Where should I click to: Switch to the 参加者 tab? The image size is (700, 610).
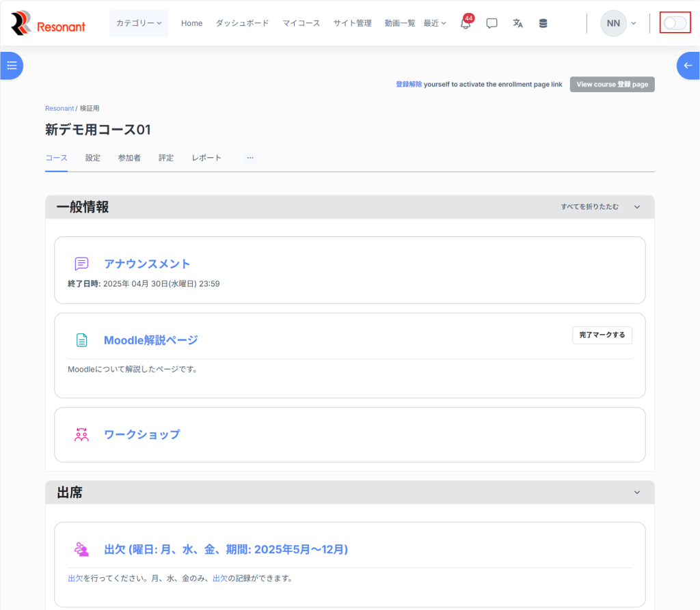129,158
